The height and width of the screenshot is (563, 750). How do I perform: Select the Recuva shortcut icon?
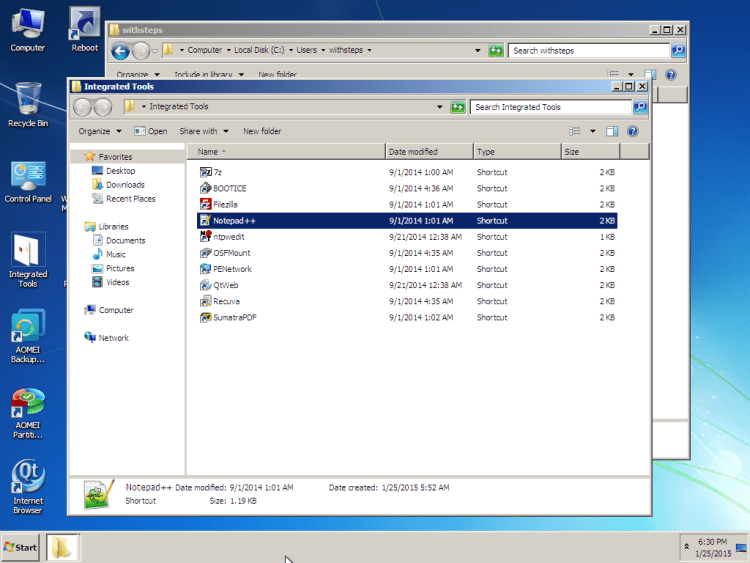point(206,301)
